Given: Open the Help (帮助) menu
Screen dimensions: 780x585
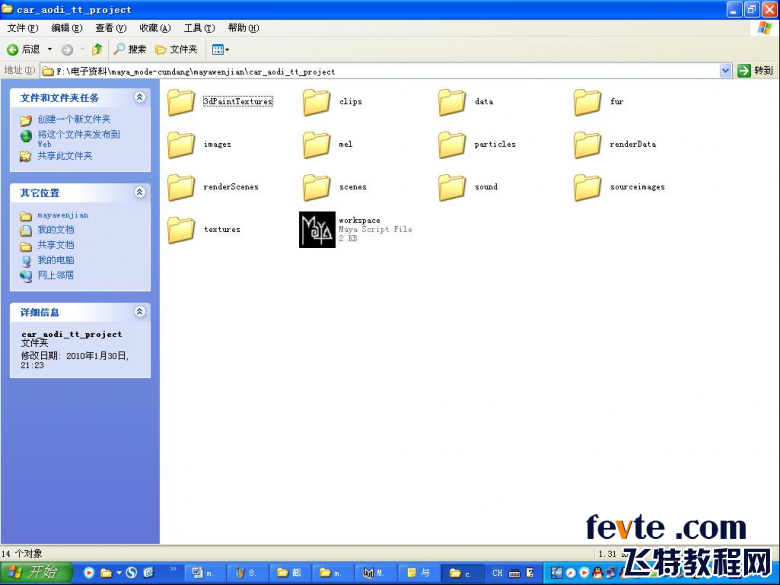Looking at the screenshot, I should (x=243, y=28).
